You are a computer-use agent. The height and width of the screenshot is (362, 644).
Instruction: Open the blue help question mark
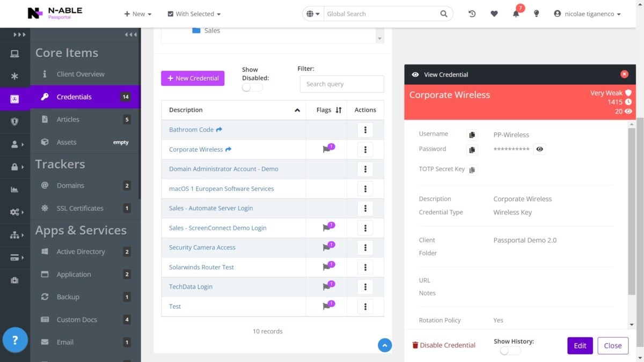click(15, 339)
